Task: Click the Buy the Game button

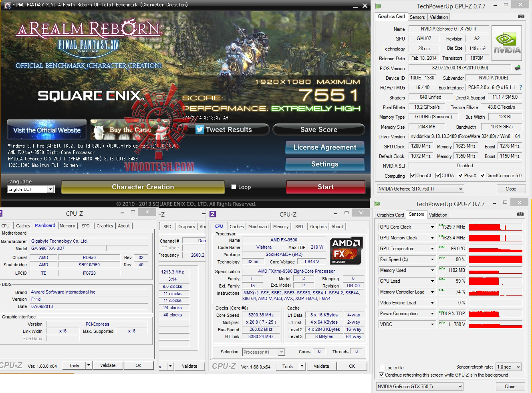Action: click(131, 130)
